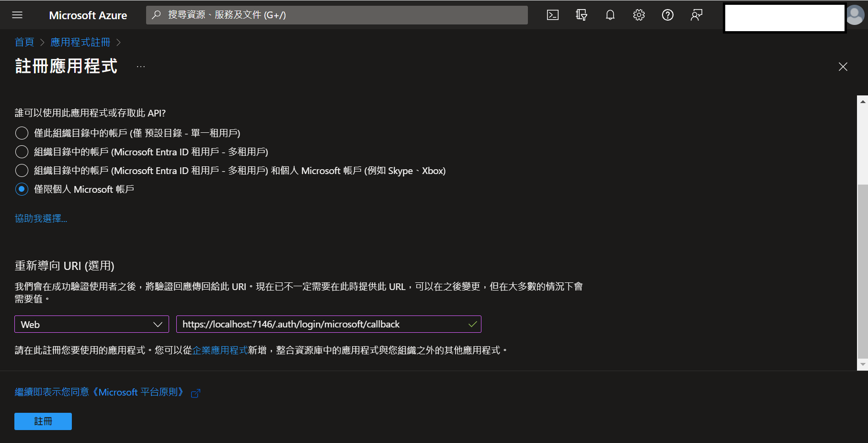Open the 協助我選擇 help link
The height and width of the screenshot is (443, 868).
[41, 219]
